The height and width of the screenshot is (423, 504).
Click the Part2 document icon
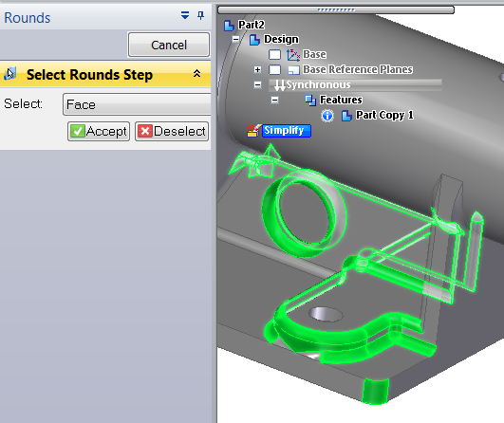(x=229, y=25)
